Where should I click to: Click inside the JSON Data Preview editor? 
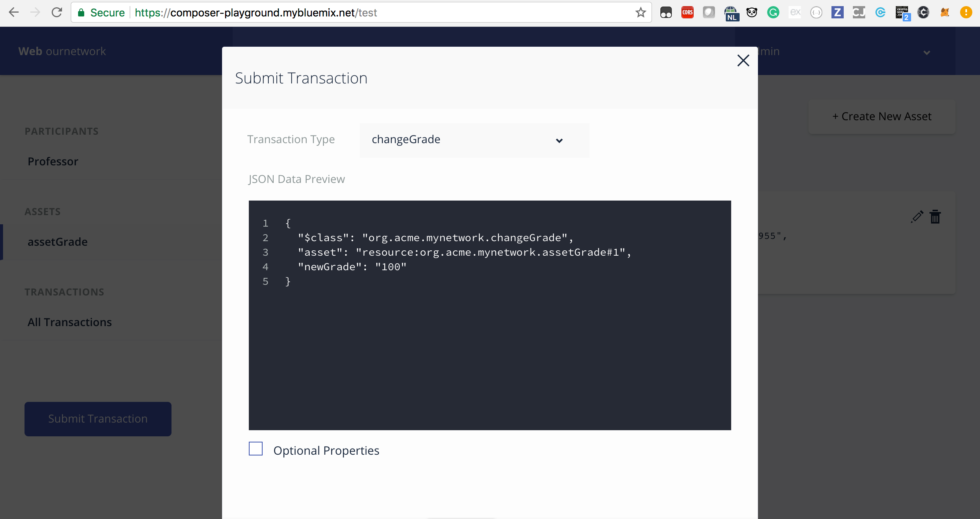pyautogui.click(x=490, y=314)
